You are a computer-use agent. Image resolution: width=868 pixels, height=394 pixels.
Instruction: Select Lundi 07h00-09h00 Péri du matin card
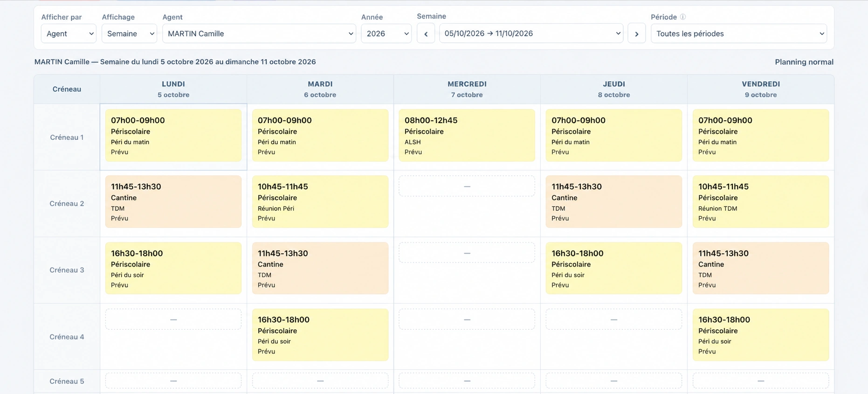173,136
